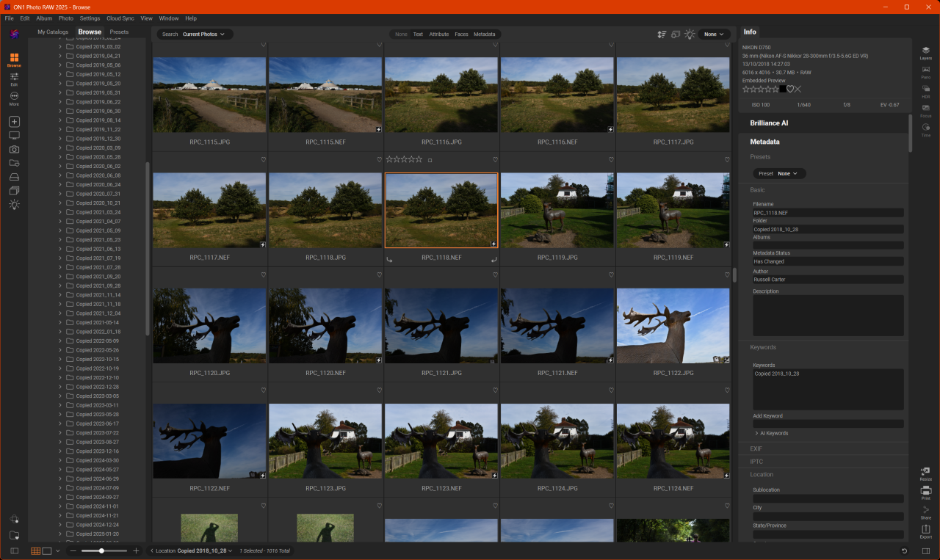Click the Resize icon
Screen dimensions: 940x560
pos(925,473)
